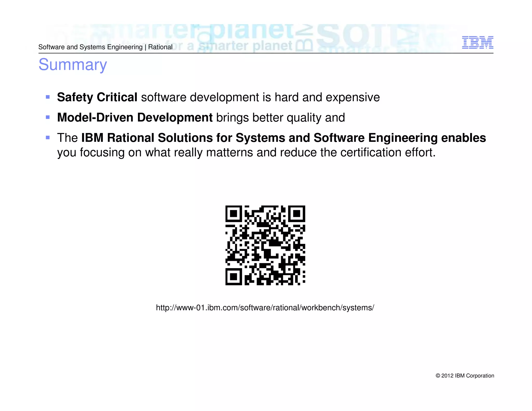Click the '© 2012 IBM Corporation' footer

(465, 376)
